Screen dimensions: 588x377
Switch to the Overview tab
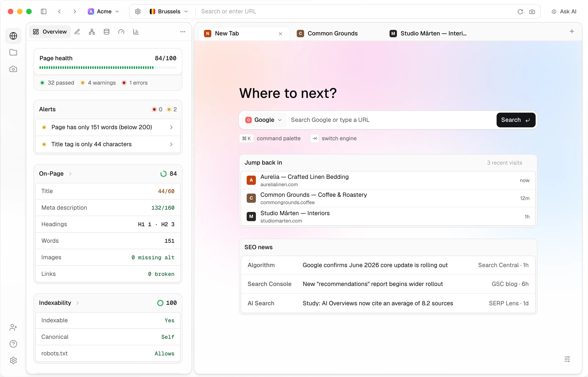[x=50, y=31]
